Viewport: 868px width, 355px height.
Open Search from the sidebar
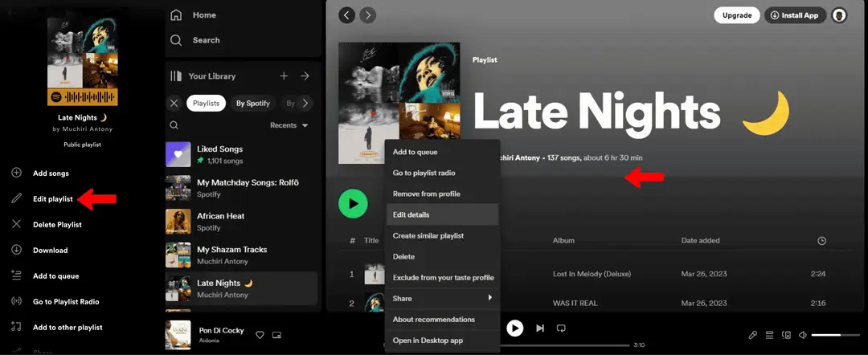tap(194, 40)
